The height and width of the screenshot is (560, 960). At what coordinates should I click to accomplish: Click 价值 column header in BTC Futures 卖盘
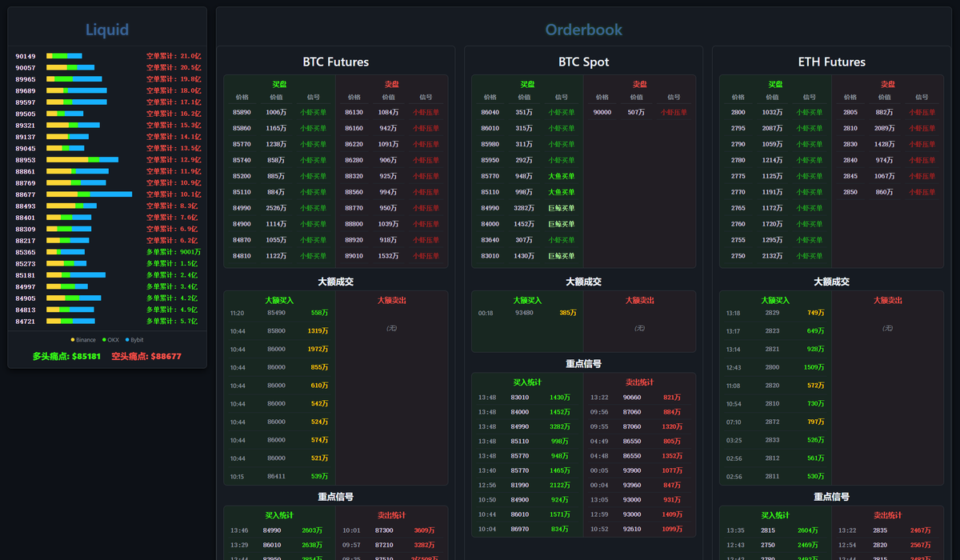388,97
